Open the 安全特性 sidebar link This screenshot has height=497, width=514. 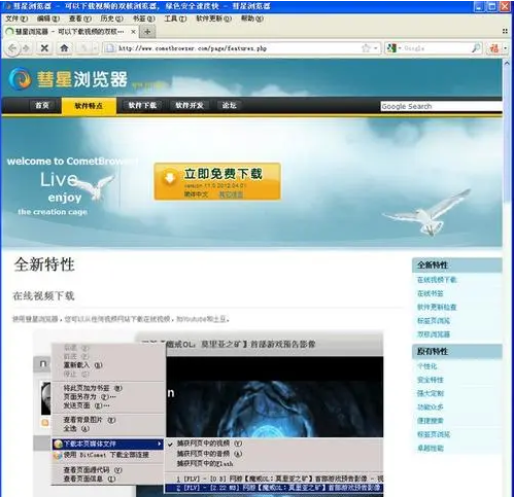(430, 380)
